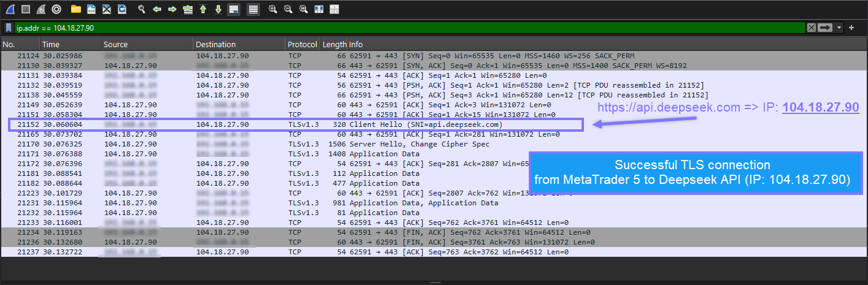Select Application Data packet 21171

pyautogui.click(x=434, y=154)
